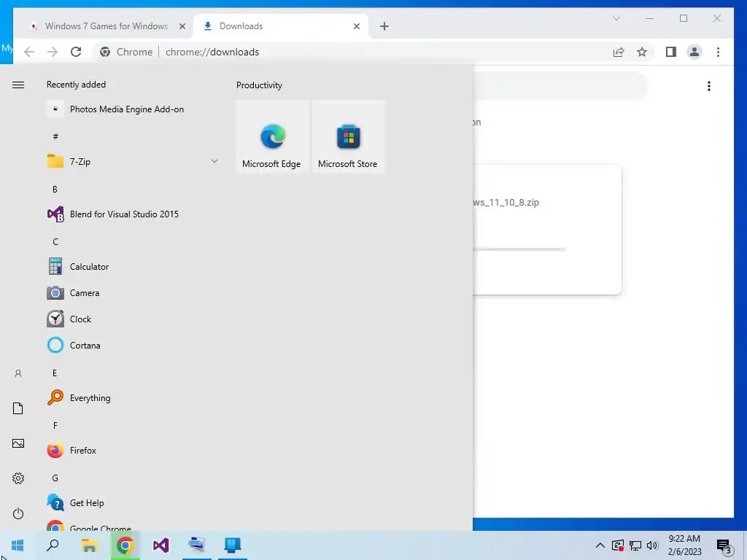The height and width of the screenshot is (560, 747).
Task: Open Photos Media Engine Add-on from Recently added
Action: coord(133,109)
